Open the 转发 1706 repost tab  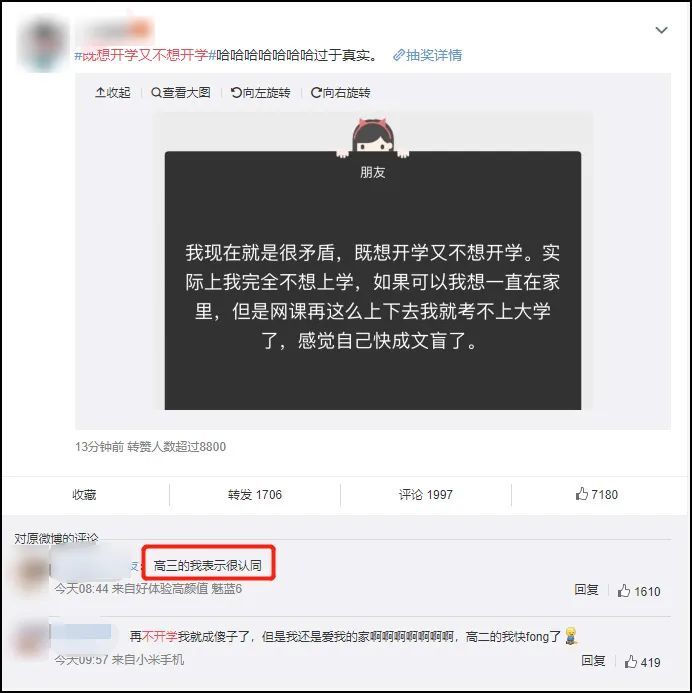255,495
